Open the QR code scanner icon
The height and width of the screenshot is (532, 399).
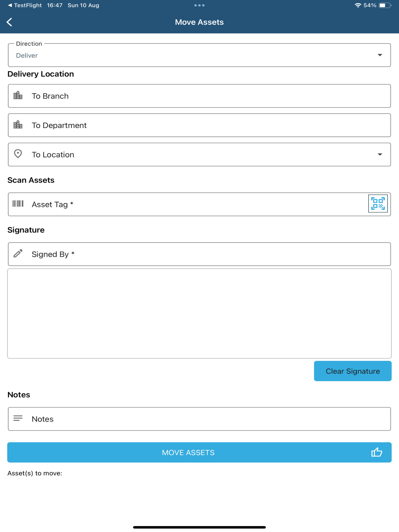378,204
